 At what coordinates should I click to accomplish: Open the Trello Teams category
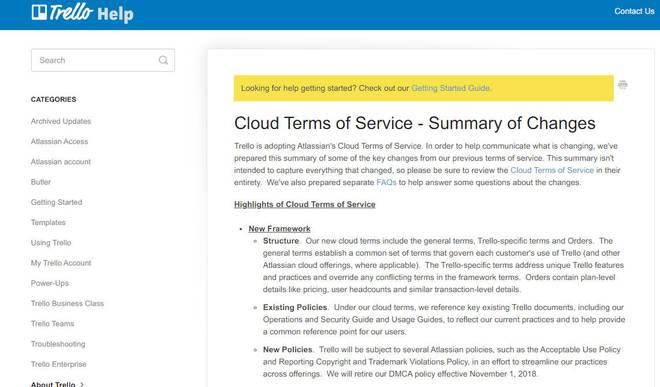(52, 323)
